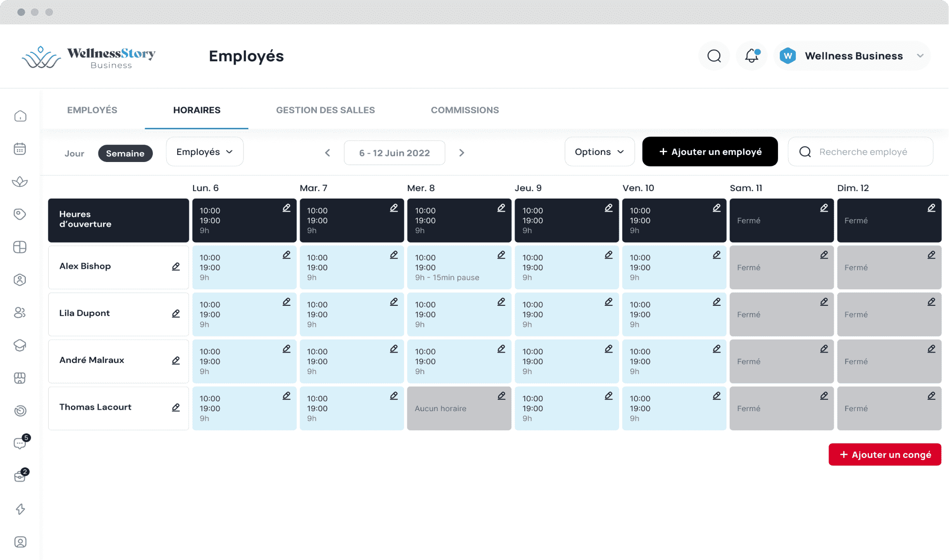This screenshot has height=560, width=949.
Task: Edit André Malraux employee name pencil
Action: coord(176,361)
